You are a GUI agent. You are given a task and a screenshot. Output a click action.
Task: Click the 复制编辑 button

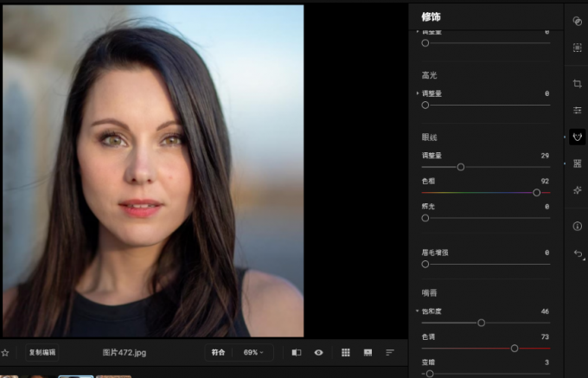(42, 353)
